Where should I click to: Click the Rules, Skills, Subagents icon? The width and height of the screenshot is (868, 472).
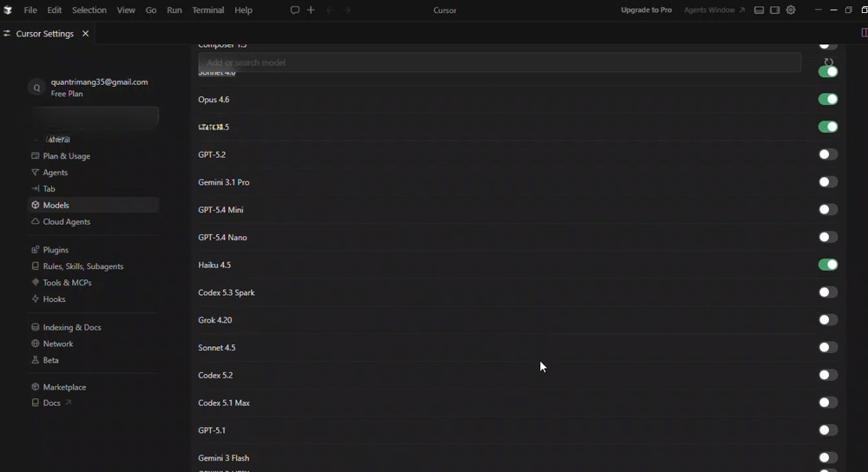pos(36,266)
